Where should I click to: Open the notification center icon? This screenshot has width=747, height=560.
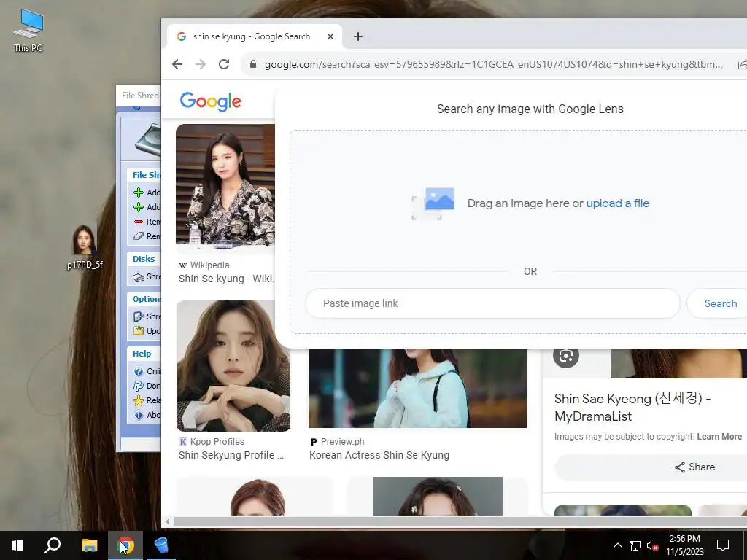pyautogui.click(x=723, y=545)
